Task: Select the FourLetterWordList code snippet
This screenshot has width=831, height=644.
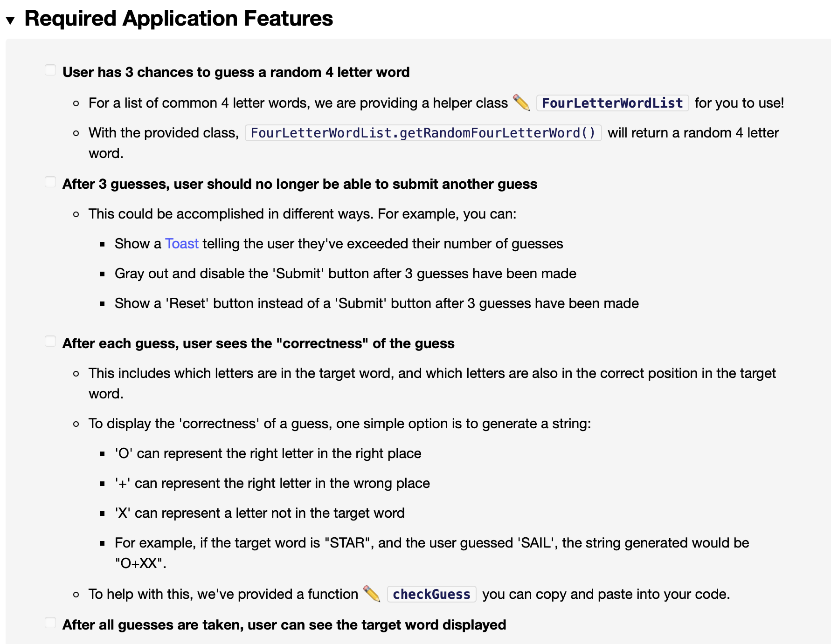Action: (612, 103)
